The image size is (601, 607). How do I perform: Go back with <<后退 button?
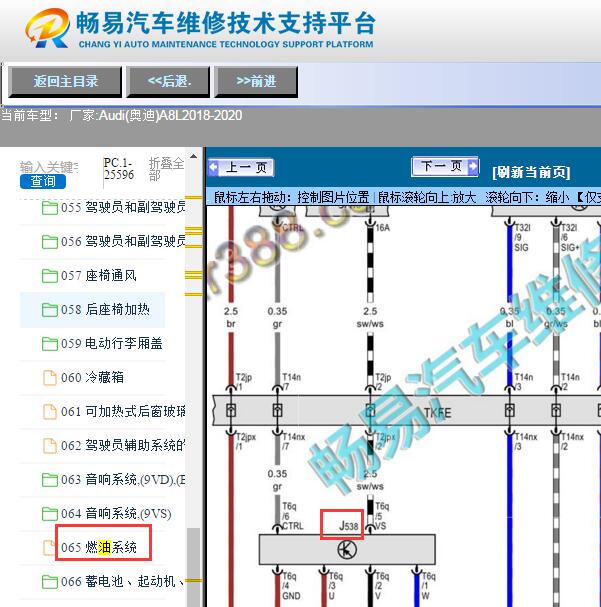coord(168,81)
